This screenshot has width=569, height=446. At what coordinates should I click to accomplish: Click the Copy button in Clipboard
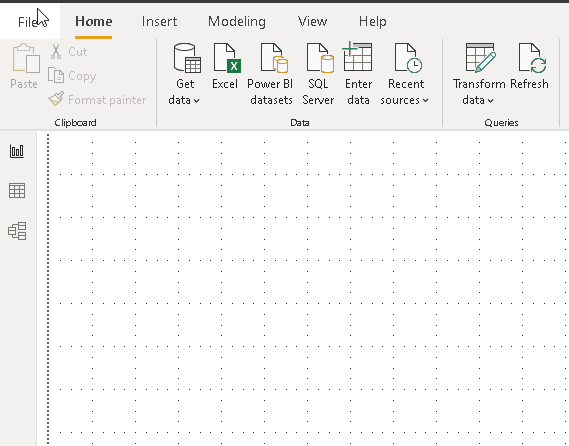pyautogui.click(x=72, y=76)
